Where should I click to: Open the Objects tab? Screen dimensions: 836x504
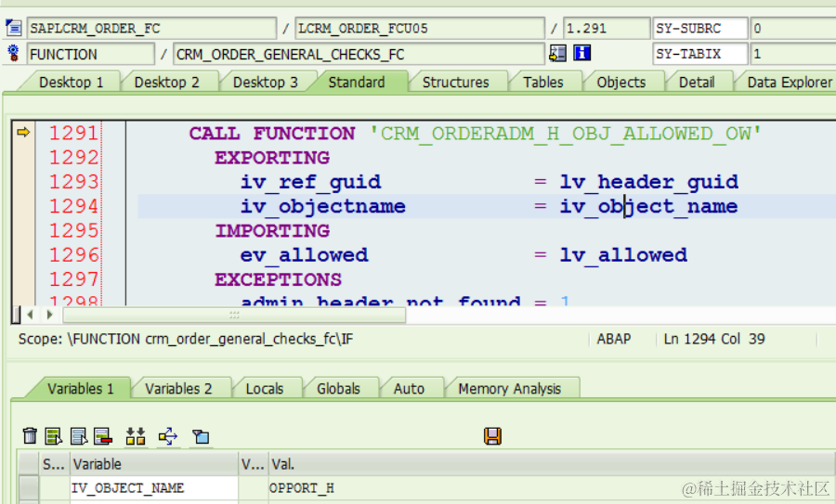(x=621, y=82)
